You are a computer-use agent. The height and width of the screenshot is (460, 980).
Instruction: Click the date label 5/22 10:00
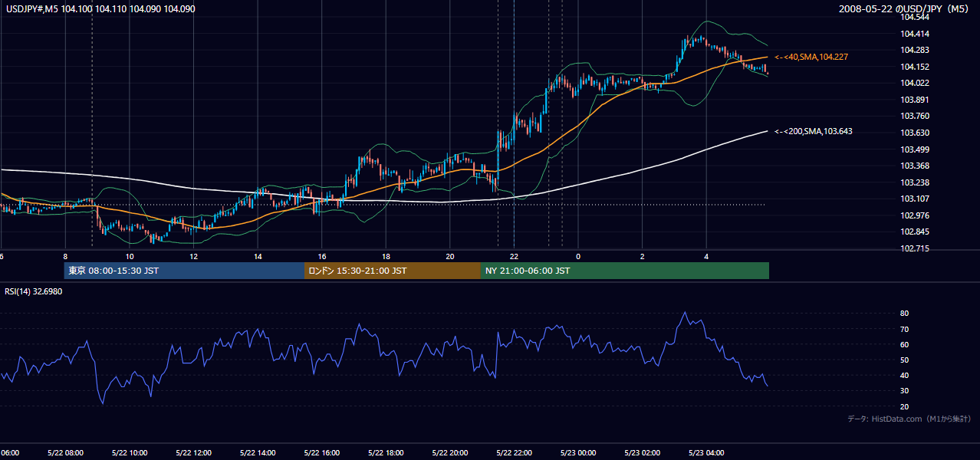[x=129, y=453]
